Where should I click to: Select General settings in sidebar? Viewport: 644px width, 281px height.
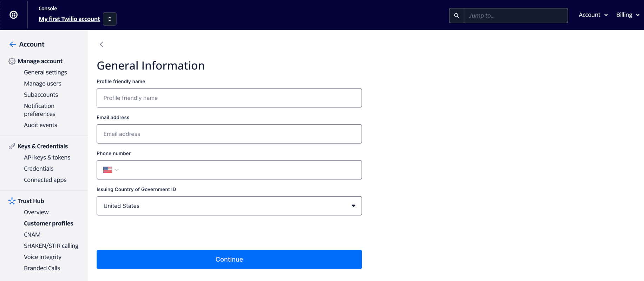[45, 72]
